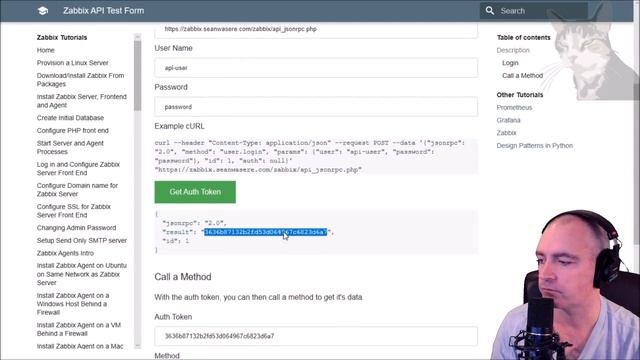Open Configure SSL for Zabbix Server Front End
Viewport: 640px width, 360px height.
pyautogui.click(x=74, y=211)
